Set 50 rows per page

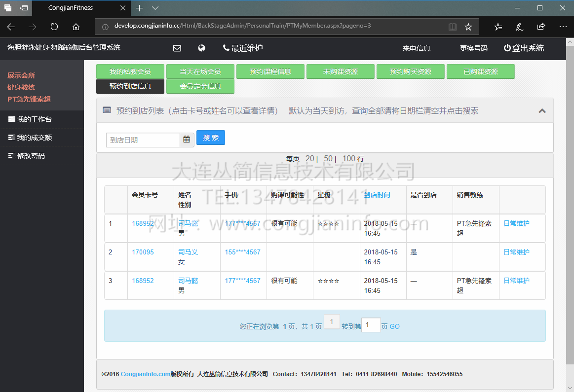pos(328,158)
